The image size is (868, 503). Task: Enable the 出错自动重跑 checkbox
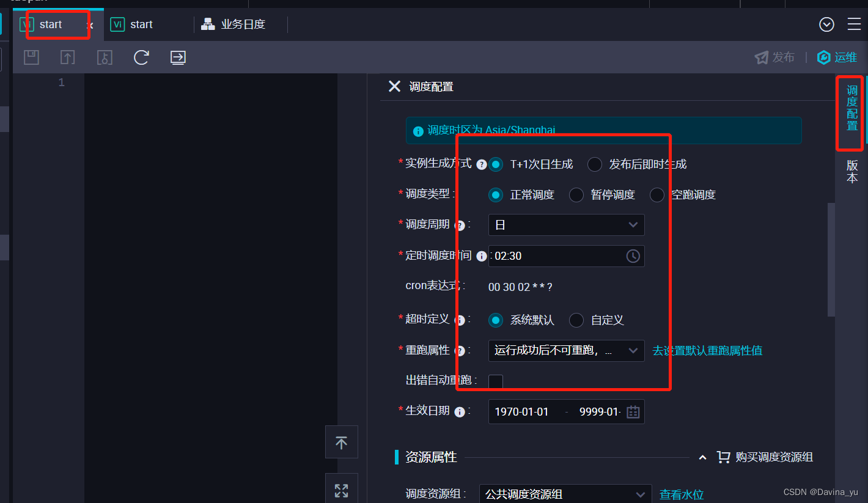[495, 381]
